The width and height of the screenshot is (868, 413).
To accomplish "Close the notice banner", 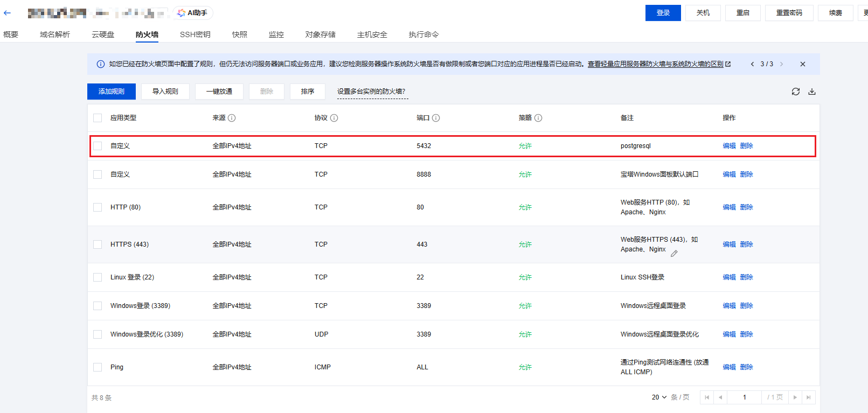I will pyautogui.click(x=802, y=64).
